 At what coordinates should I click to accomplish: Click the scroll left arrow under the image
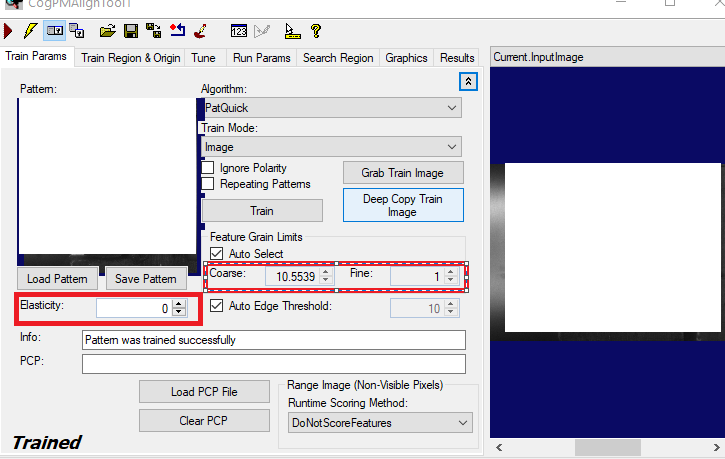(x=499, y=447)
